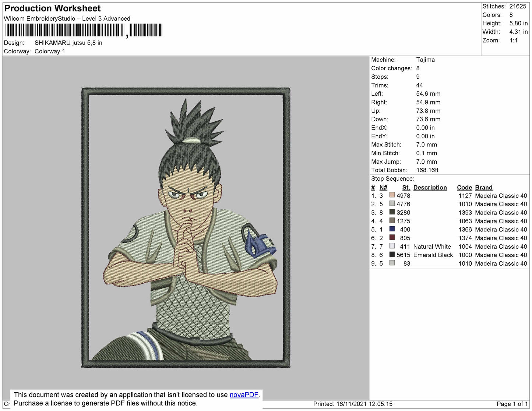
Task: Click the dark green swatch with 3280 stitches
Action: (392, 212)
